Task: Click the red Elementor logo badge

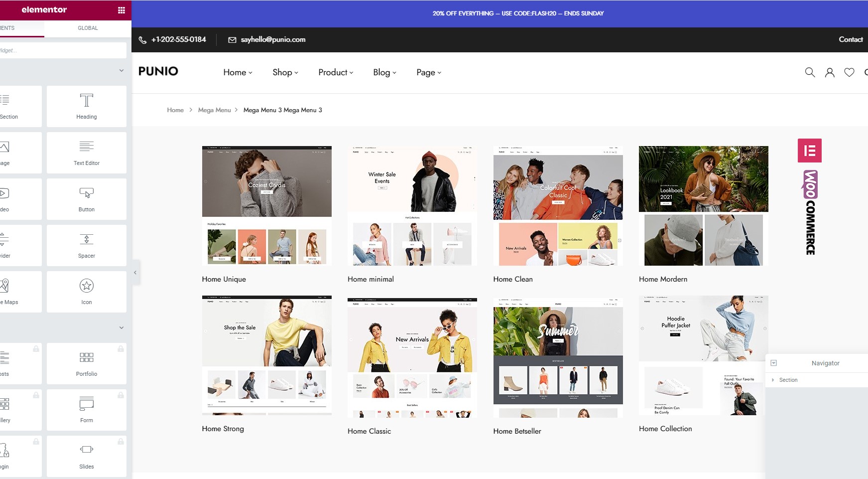Action: click(810, 151)
